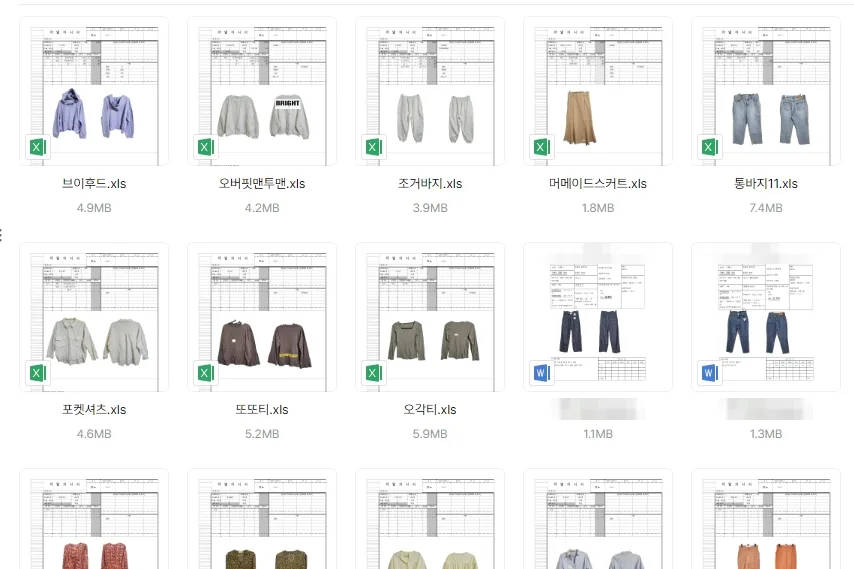
Task: Open the dark navy pants Word thumbnail
Action: point(598,317)
